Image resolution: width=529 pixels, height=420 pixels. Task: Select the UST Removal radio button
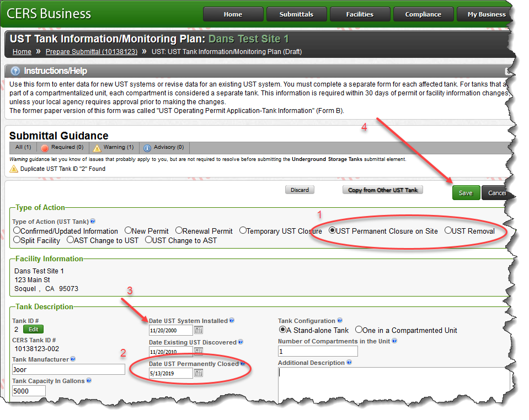(x=448, y=231)
